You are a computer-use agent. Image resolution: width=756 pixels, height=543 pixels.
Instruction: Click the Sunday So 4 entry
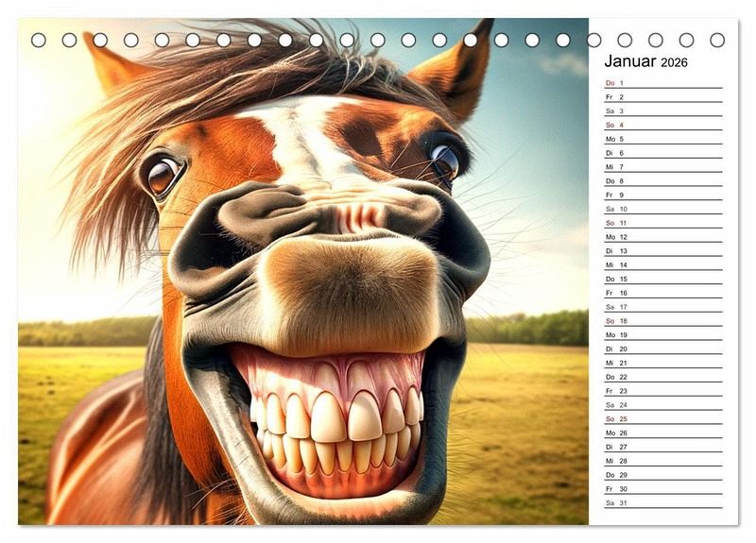point(662,125)
